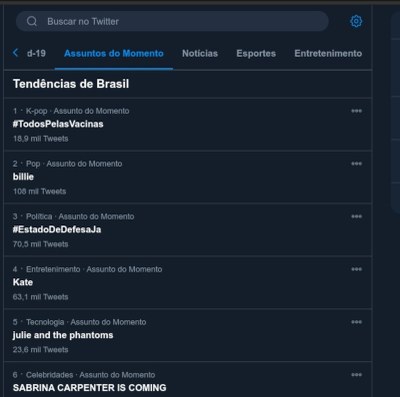Open the #EstadoDeDefesaJa trend
Image resolution: width=400 pixels, height=397 pixels.
coord(188,230)
